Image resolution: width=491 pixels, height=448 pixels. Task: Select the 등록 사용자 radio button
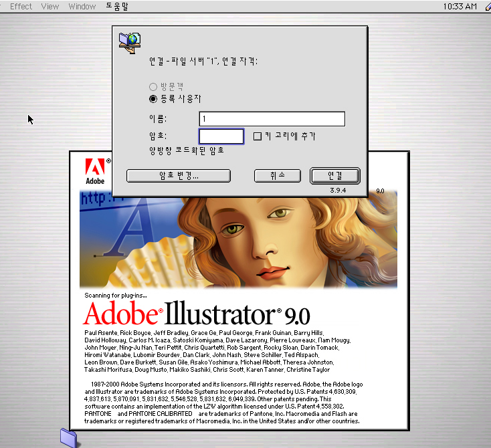[x=154, y=99]
